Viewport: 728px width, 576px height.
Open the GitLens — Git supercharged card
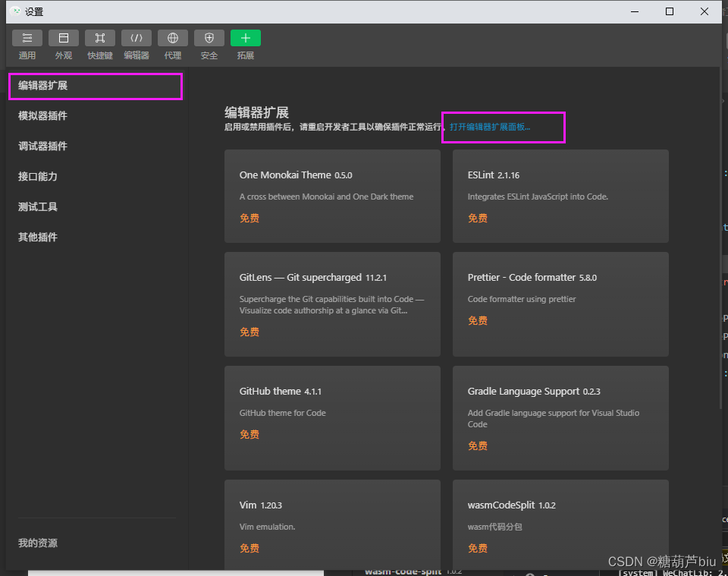pyautogui.click(x=332, y=304)
